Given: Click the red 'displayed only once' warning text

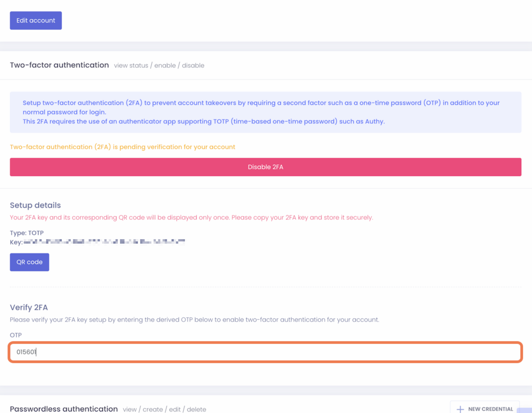Looking at the screenshot, I should [x=191, y=217].
